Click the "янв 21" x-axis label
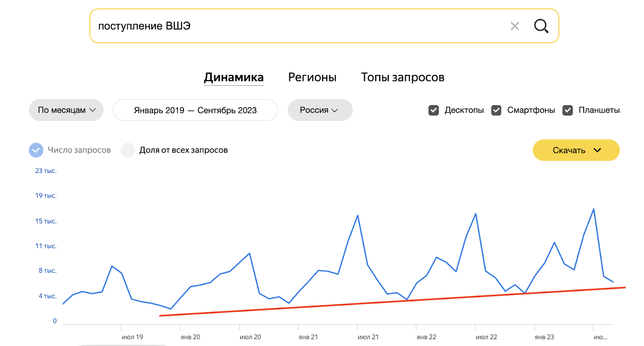The height and width of the screenshot is (346, 644). (308, 337)
